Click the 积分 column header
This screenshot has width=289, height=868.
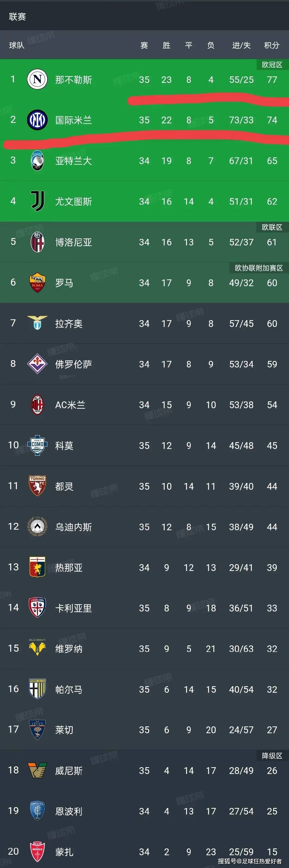tap(272, 45)
